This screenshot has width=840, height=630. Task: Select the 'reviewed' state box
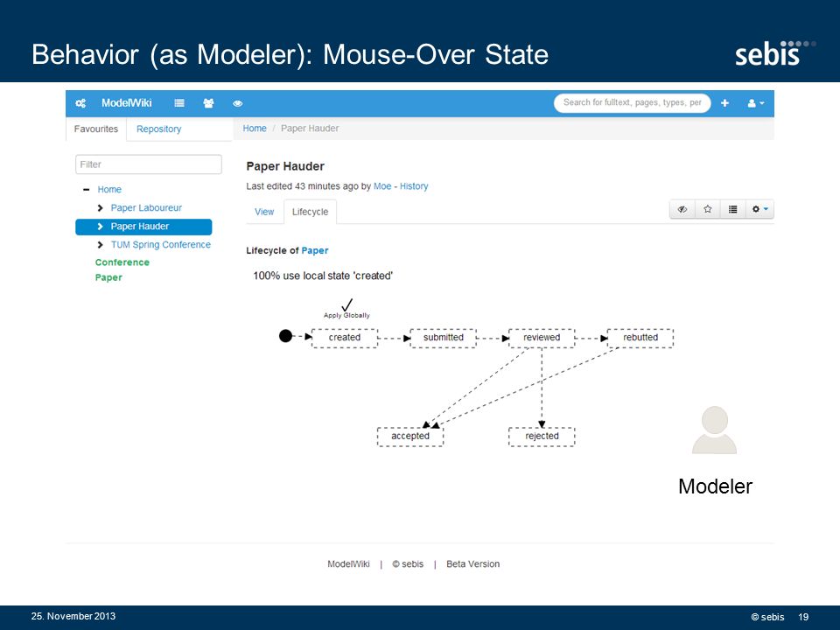coord(542,338)
